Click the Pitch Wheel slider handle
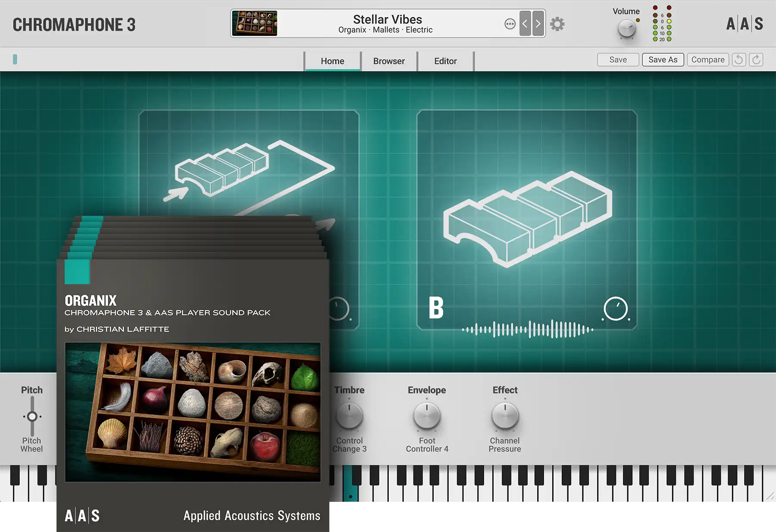The image size is (776, 532). click(x=32, y=417)
